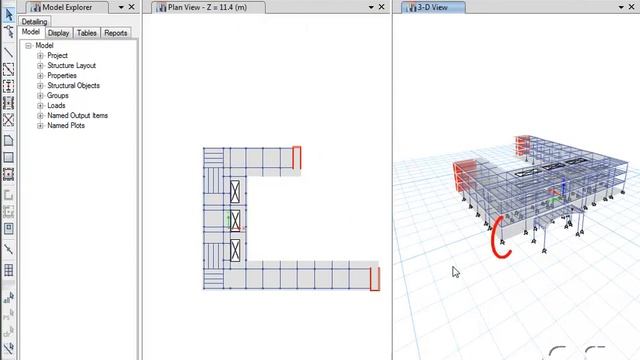Activate the Reshape Object tool
Image resolution: width=640 pixels, height=360 pixels.
coord(9,31)
